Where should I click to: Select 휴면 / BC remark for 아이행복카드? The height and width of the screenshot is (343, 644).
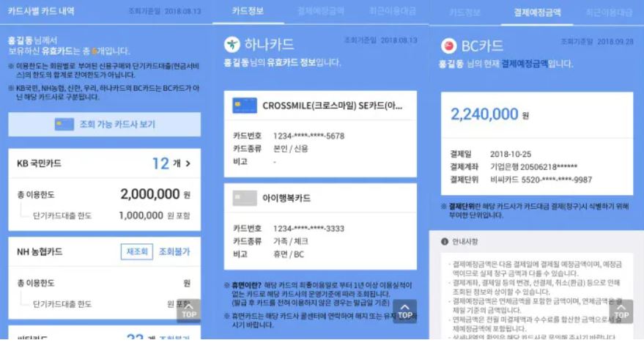tap(289, 254)
